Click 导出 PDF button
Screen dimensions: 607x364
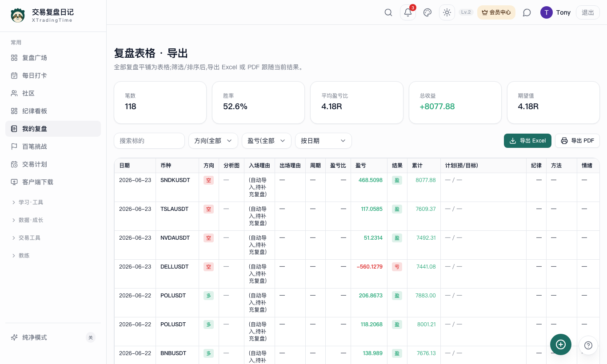click(577, 141)
